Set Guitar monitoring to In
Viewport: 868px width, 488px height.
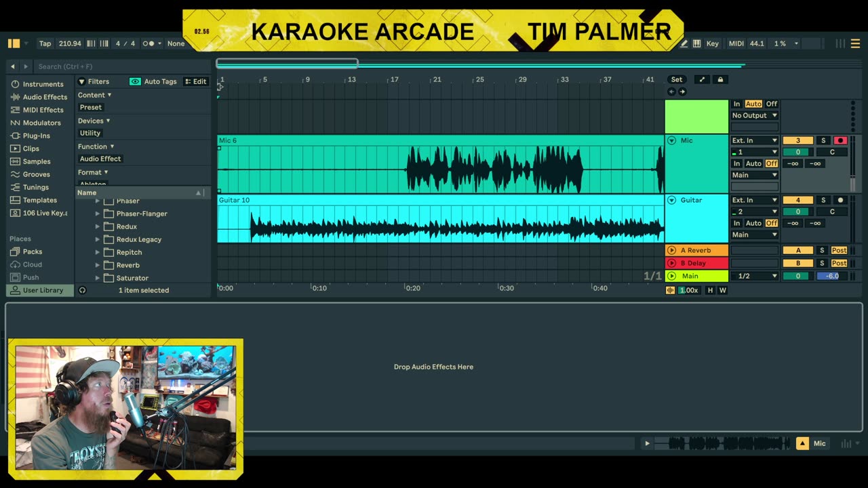click(x=736, y=223)
